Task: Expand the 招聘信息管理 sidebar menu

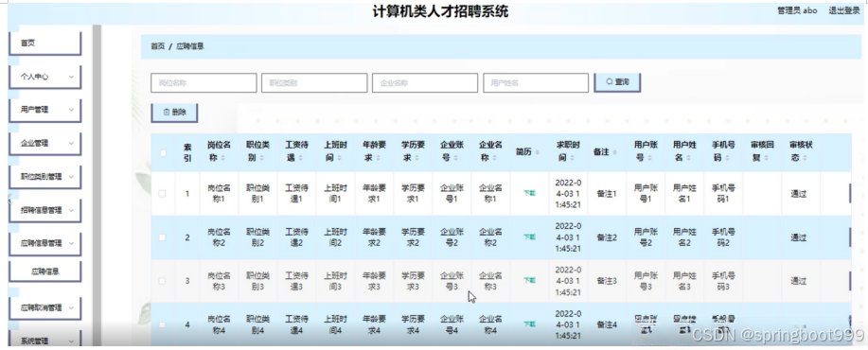Action: 45,210
